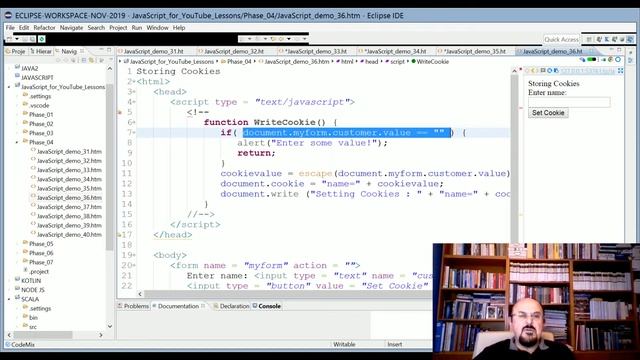Collapse the JavaScript_for_YouTube_Lessons project node

coord(9,87)
